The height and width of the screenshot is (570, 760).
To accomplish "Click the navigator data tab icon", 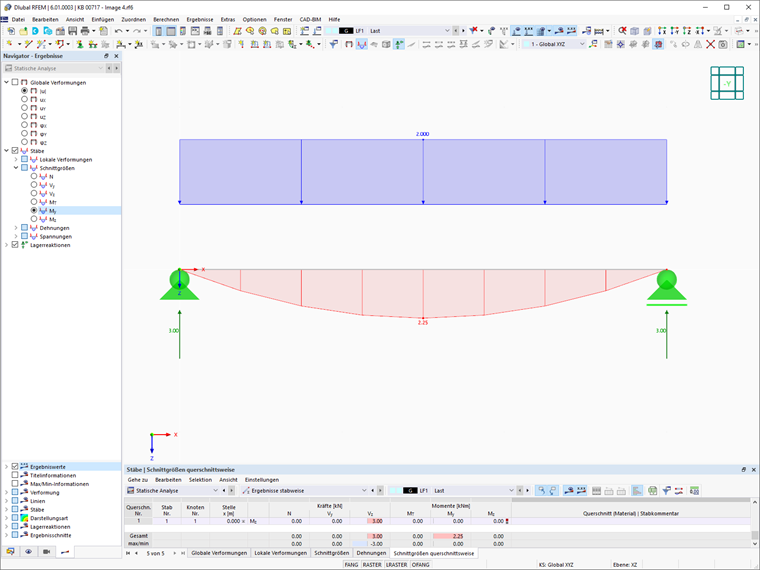I will [x=10, y=552].
